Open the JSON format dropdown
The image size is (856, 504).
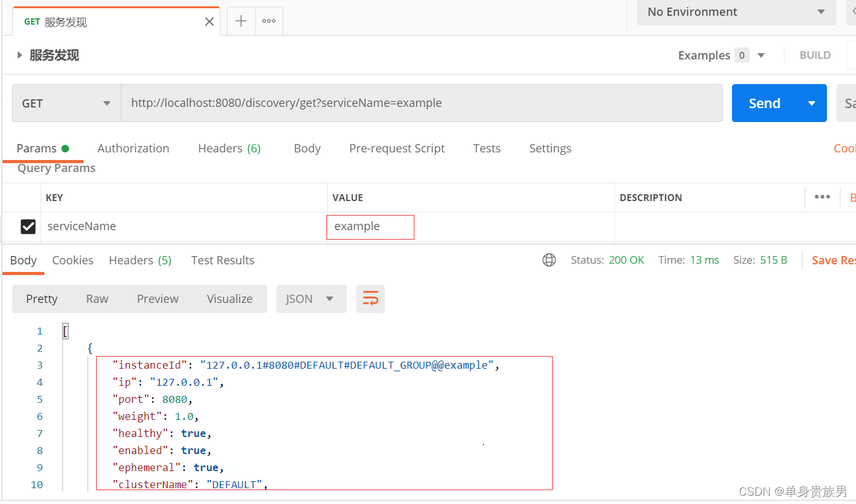pyautogui.click(x=311, y=299)
